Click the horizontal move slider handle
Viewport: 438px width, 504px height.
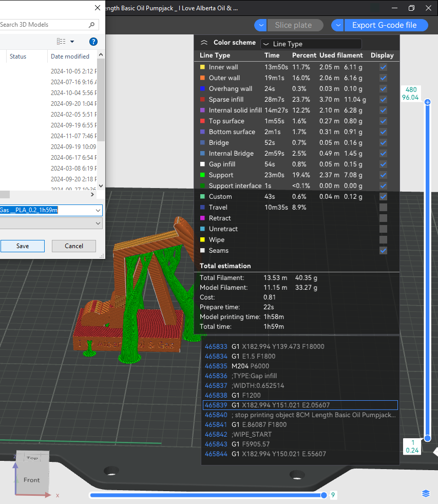pos(324,495)
